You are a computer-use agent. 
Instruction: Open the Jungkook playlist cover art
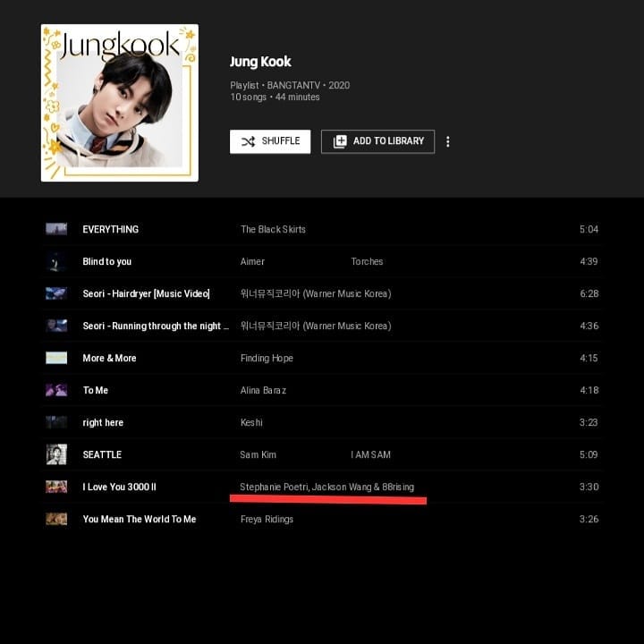(120, 103)
